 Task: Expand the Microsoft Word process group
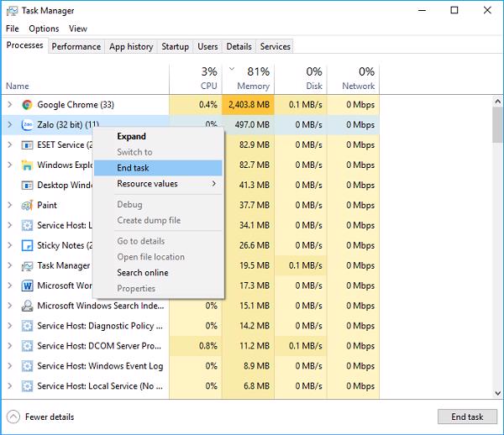(x=9, y=286)
